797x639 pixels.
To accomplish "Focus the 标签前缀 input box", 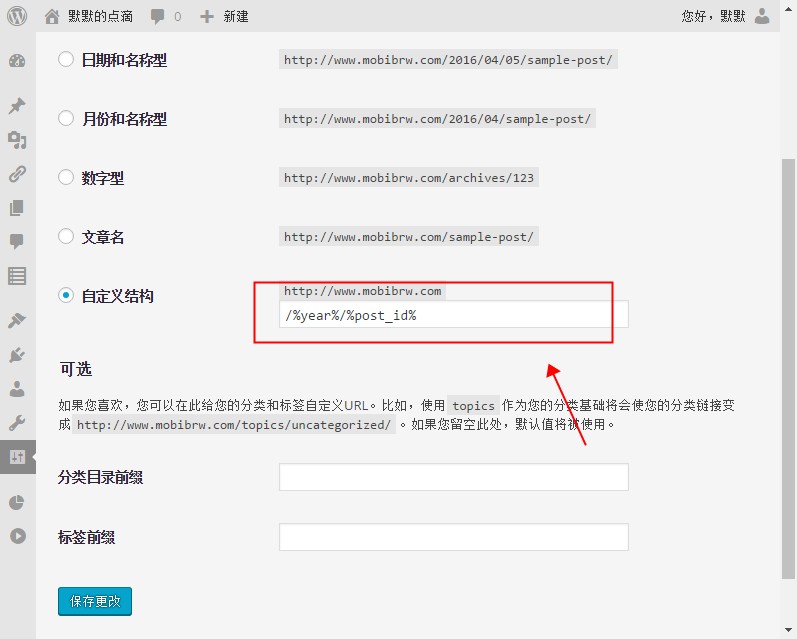I will click(x=453, y=537).
